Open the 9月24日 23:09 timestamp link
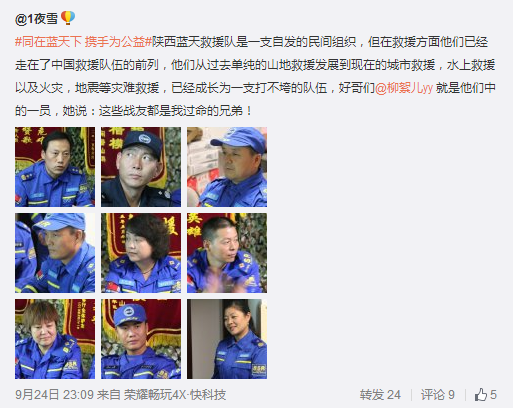515x408 pixels. (x=54, y=395)
